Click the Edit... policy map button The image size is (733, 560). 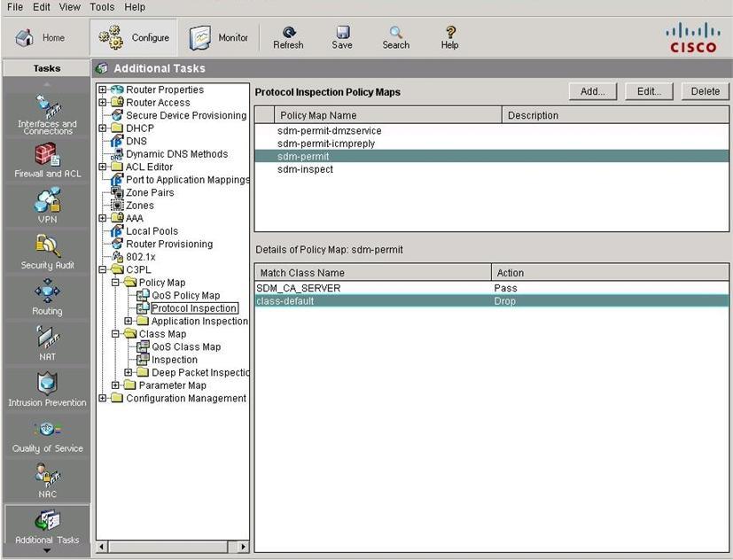[649, 91]
